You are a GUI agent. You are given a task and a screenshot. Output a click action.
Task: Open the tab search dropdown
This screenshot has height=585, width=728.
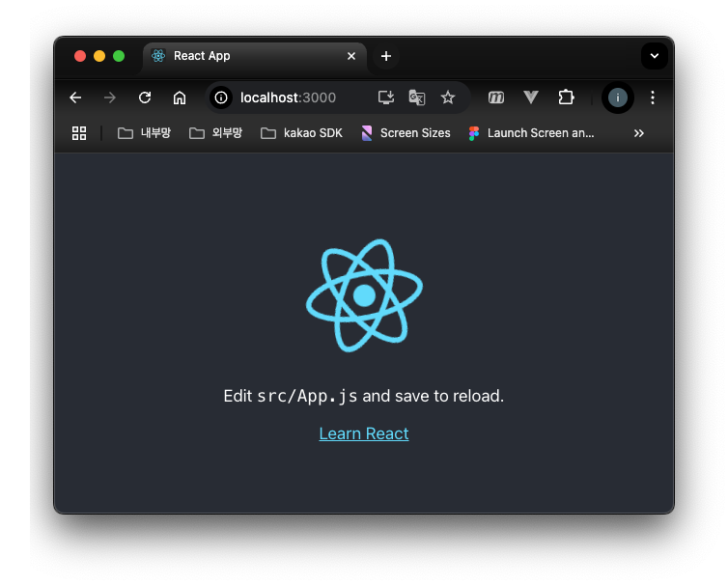point(655,56)
